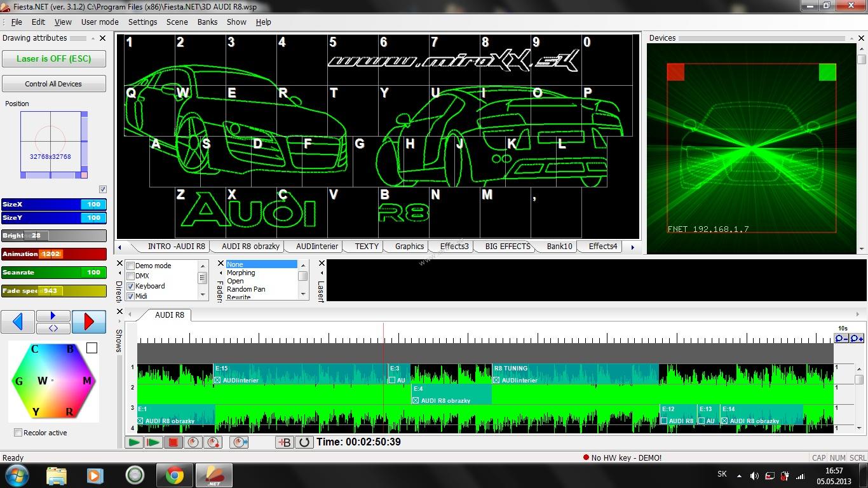
Task: Open the User mode menu
Action: [x=100, y=22]
